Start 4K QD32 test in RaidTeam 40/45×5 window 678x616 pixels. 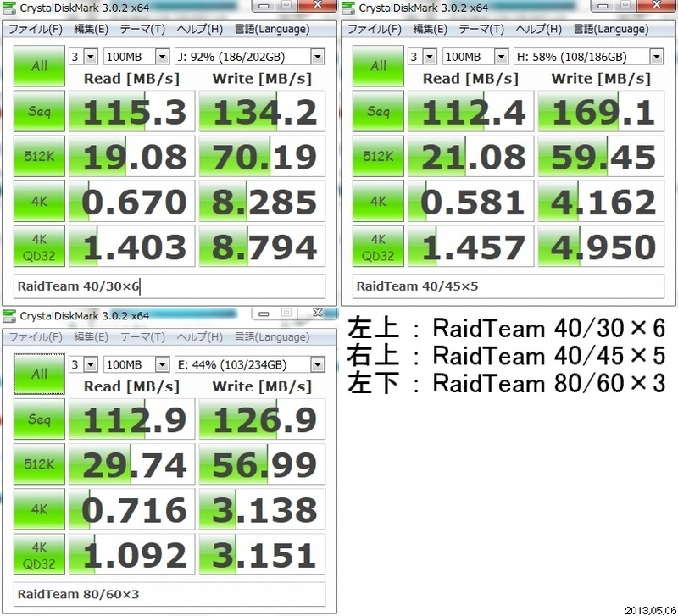tap(378, 246)
